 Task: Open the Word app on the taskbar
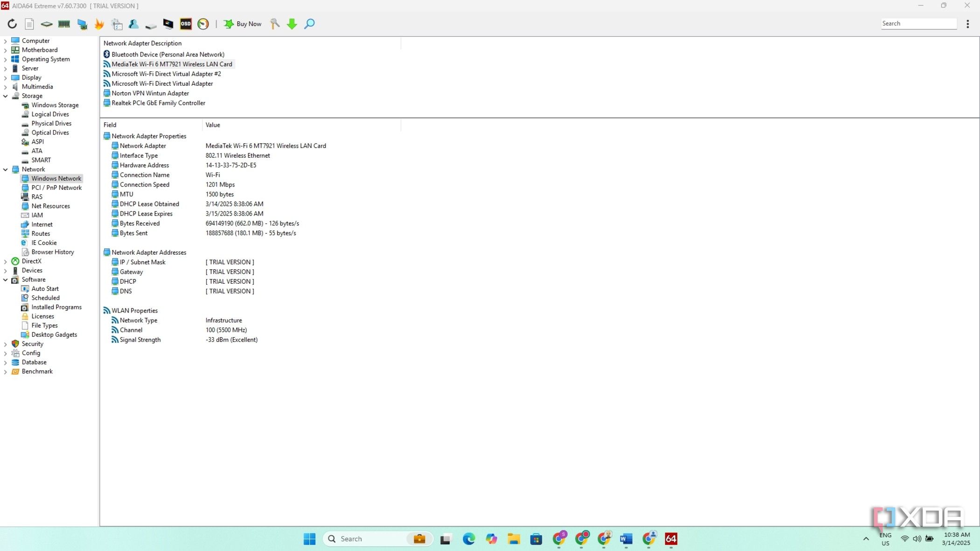(x=626, y=539)
